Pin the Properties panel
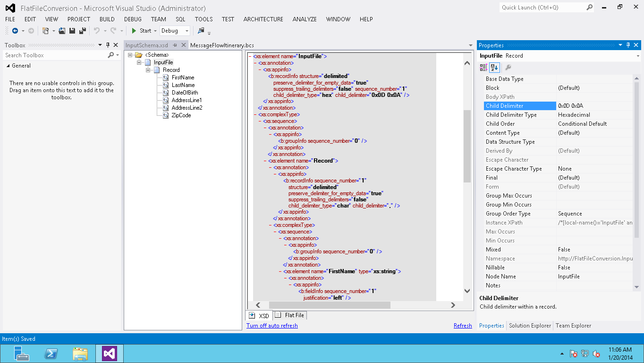 tap(628, 45)
